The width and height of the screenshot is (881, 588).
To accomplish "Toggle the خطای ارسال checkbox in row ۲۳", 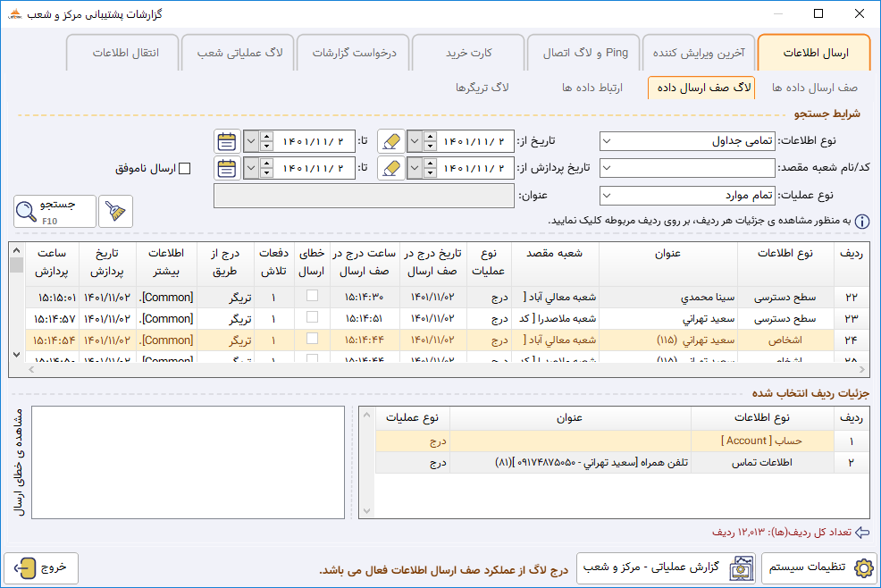I will (313, 317).
